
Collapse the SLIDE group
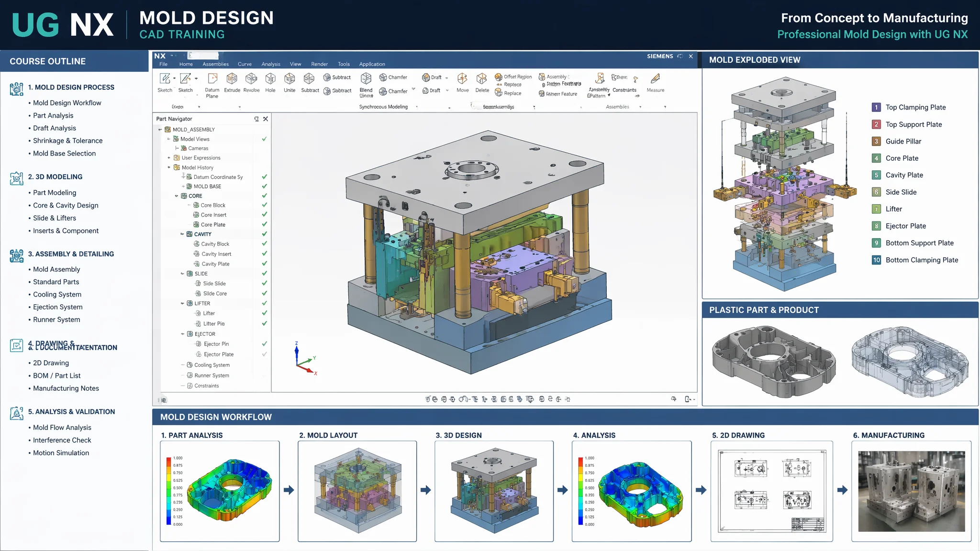pyautogui.click(x=182, y=274)
